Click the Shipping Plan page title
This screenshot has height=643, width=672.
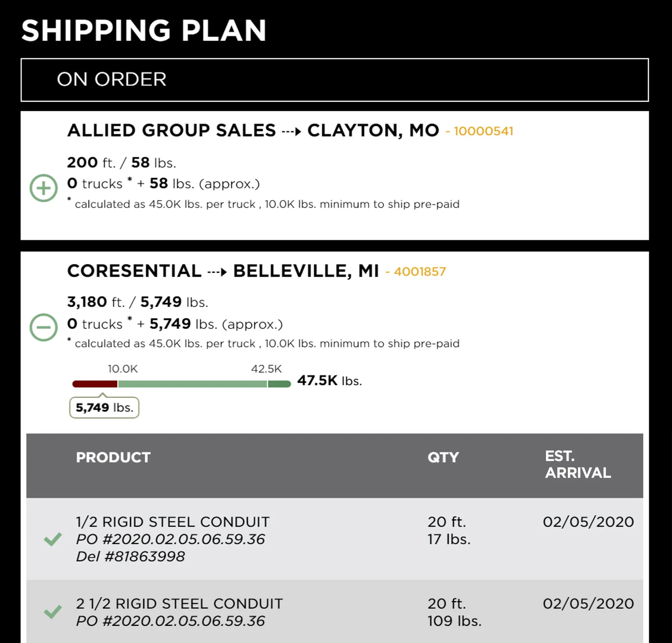(x=144, y=30)
